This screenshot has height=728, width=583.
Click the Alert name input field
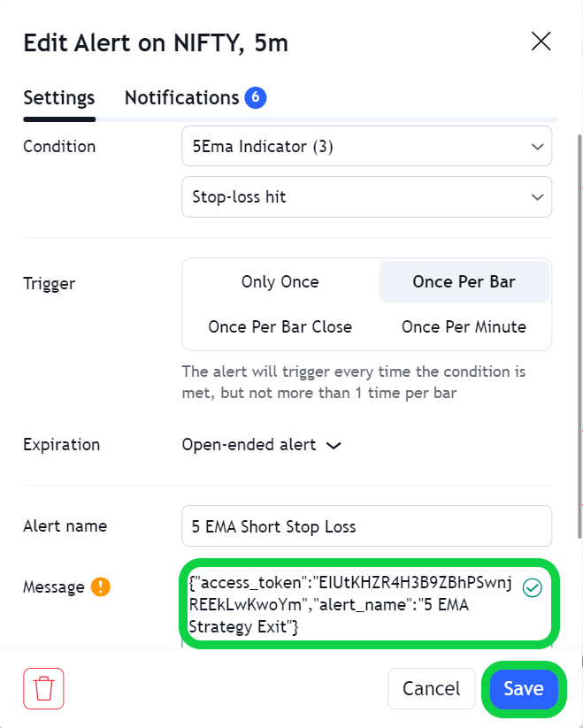366,526
